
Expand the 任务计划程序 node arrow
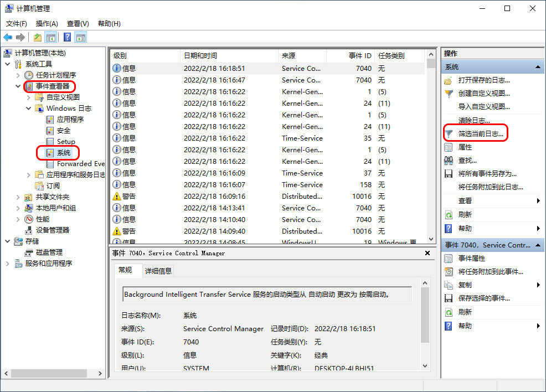[x=18, y=75]
